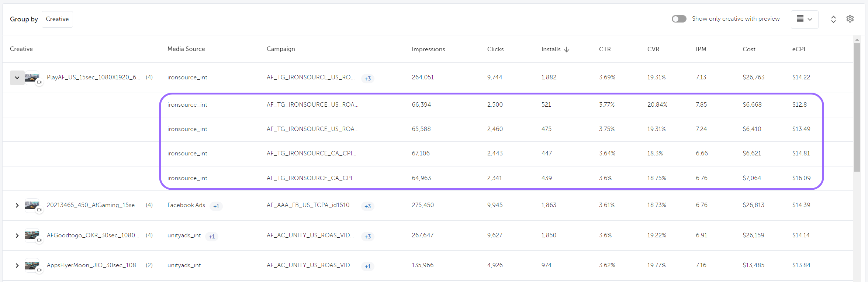
Task: Open the Group by Creative selector
Action: (57, 19)
